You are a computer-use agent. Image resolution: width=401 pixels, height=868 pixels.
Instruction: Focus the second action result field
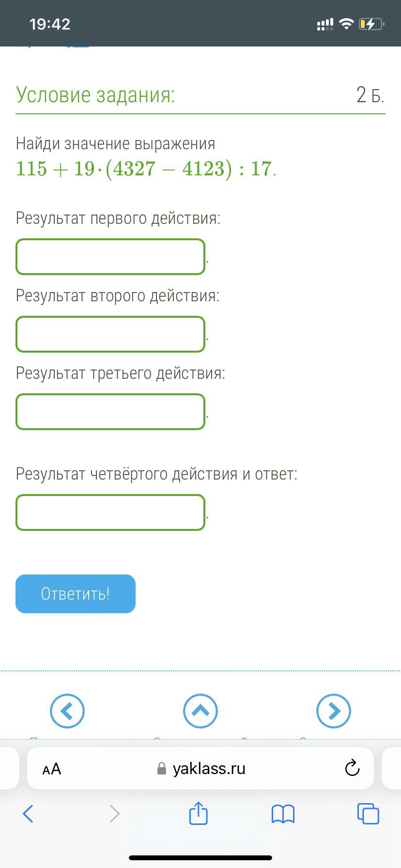pyautogui.click(x=110, y=334)
